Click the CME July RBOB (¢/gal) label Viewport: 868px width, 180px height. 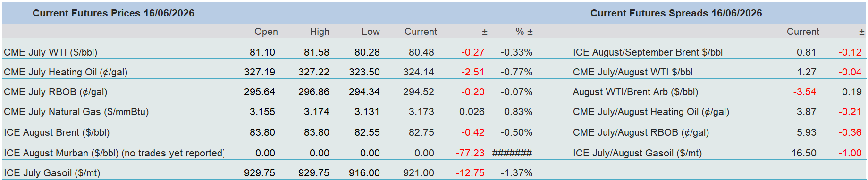pyautogui.click(x=56, y=92)
